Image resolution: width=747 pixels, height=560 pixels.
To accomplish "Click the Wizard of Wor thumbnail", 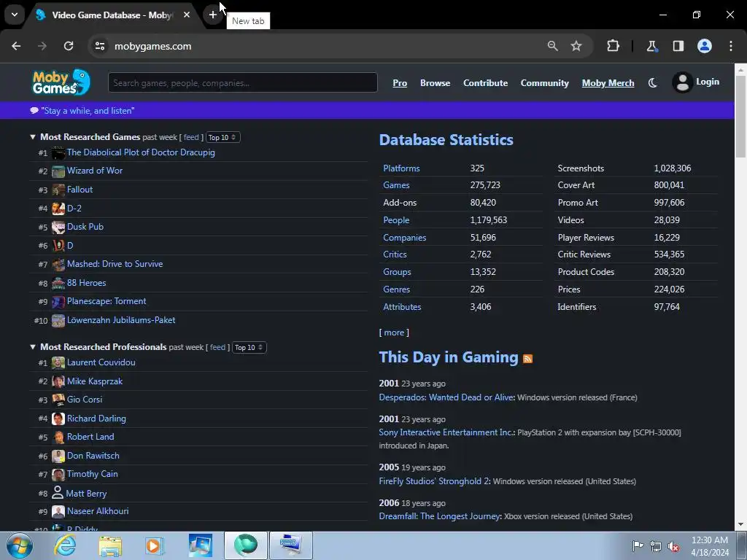I will click(58, 171).
